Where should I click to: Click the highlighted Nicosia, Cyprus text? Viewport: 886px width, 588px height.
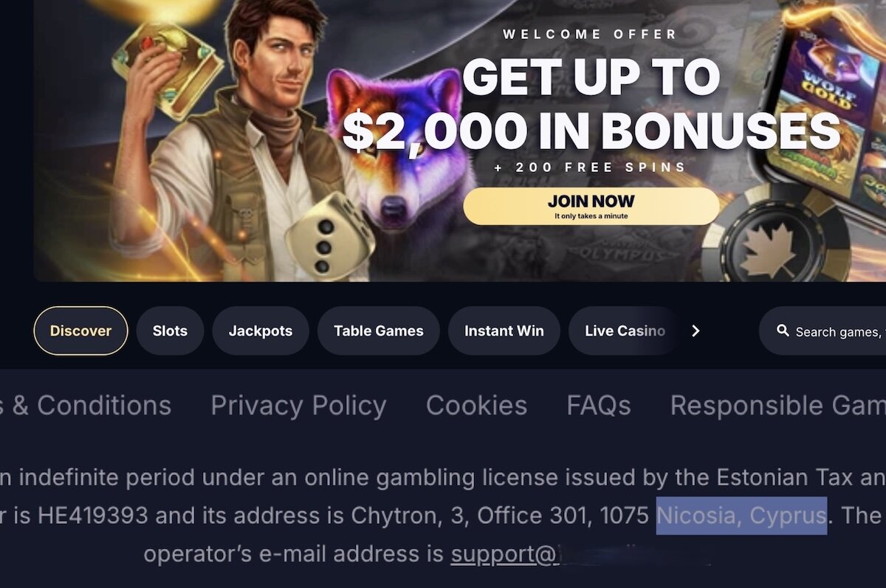pyautogui.click(x=741, y=515)
